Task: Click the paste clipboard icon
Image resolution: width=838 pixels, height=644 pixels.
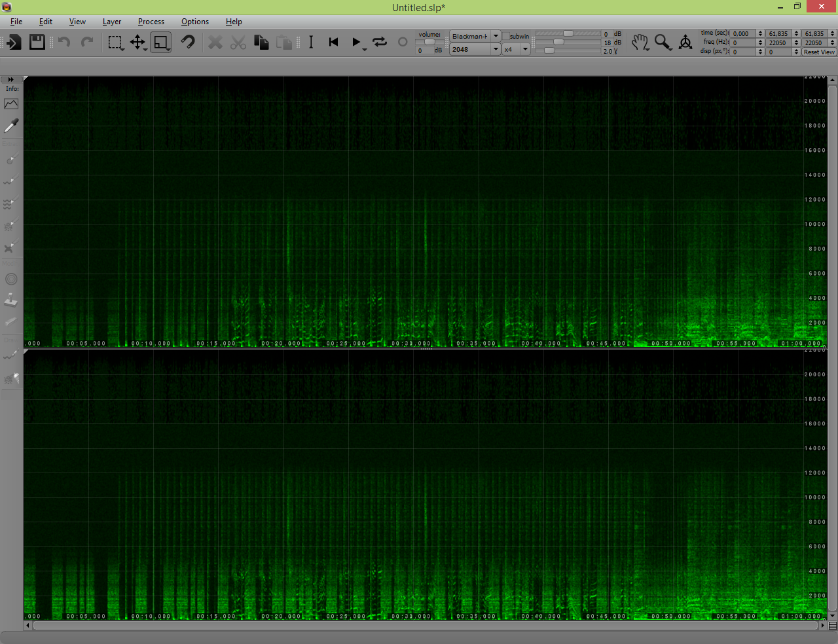Action: 284,43
